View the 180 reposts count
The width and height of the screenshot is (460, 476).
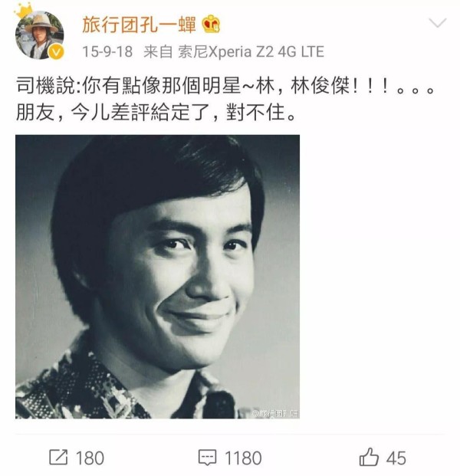(90, 458)
